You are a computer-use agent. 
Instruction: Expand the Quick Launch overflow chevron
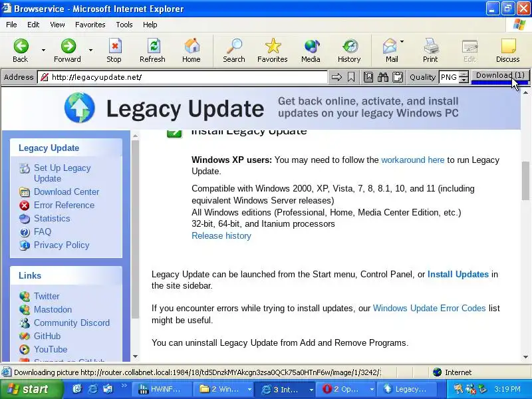click(x=124, y=386)
